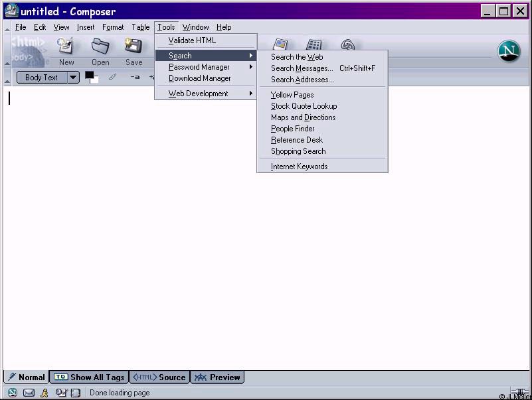Select Shopping Search

tap(322, 151)
